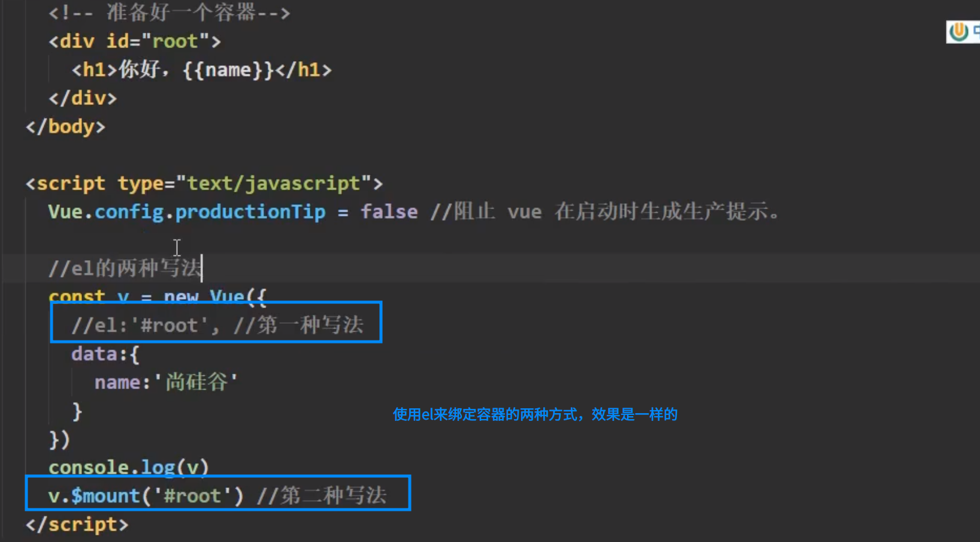Click the "v.$mount('#root')" code
980x542 pixels.
[146, 496]
